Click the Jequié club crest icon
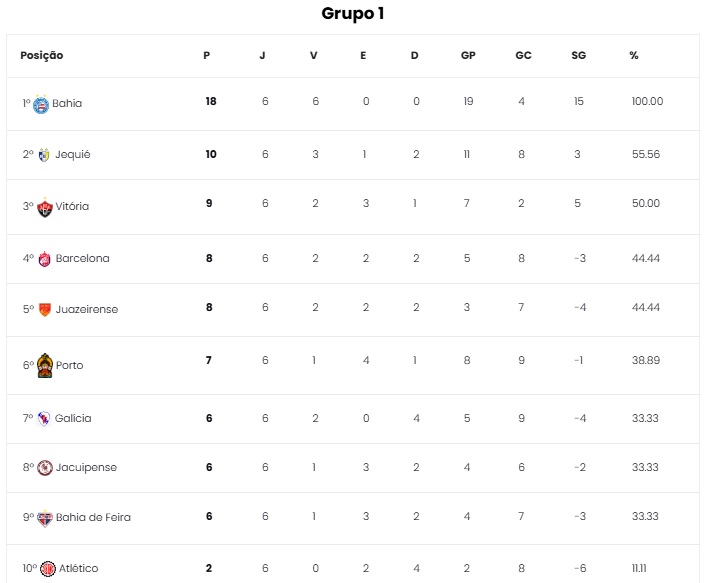709x583 pixels. pos(44,155)
